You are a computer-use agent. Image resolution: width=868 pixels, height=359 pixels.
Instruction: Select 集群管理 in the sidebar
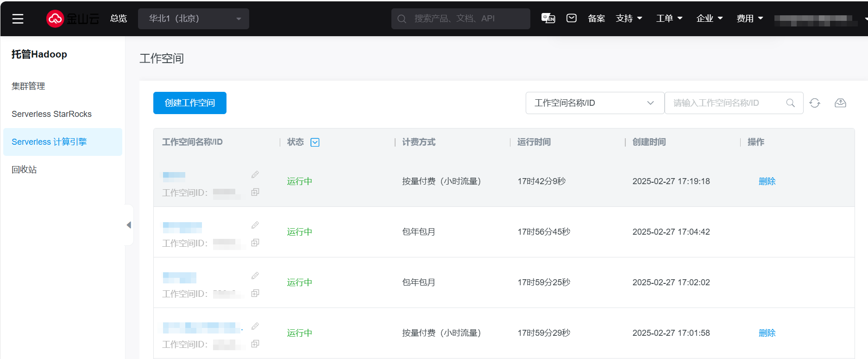click(x=28, y=86)
